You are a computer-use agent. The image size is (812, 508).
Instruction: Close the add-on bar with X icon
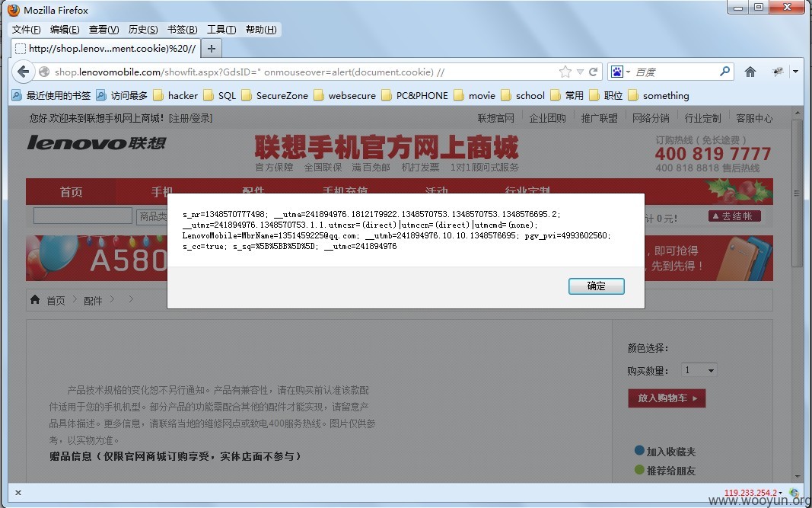[x=18, y=493]
